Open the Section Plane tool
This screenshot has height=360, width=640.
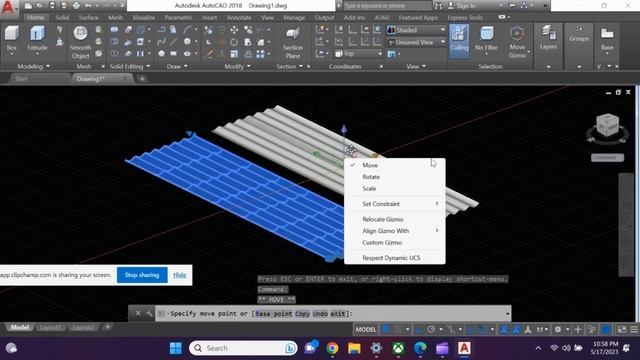(x=293, y=43)
